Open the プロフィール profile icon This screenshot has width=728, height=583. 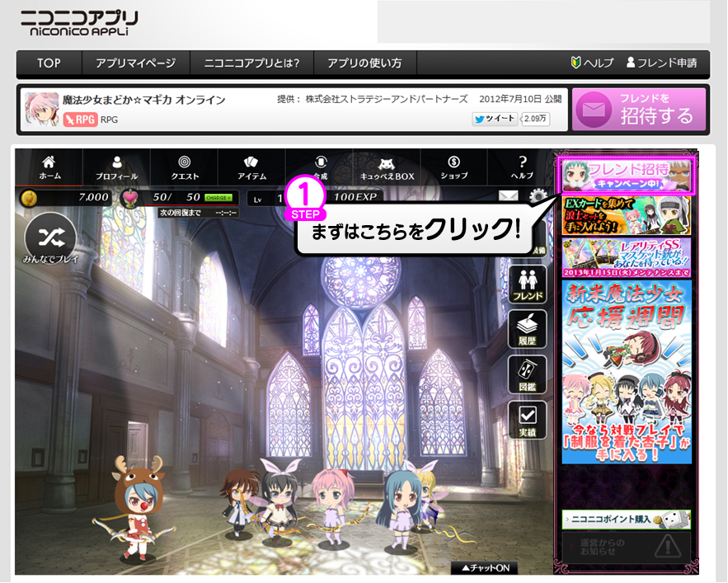point(116,167)
